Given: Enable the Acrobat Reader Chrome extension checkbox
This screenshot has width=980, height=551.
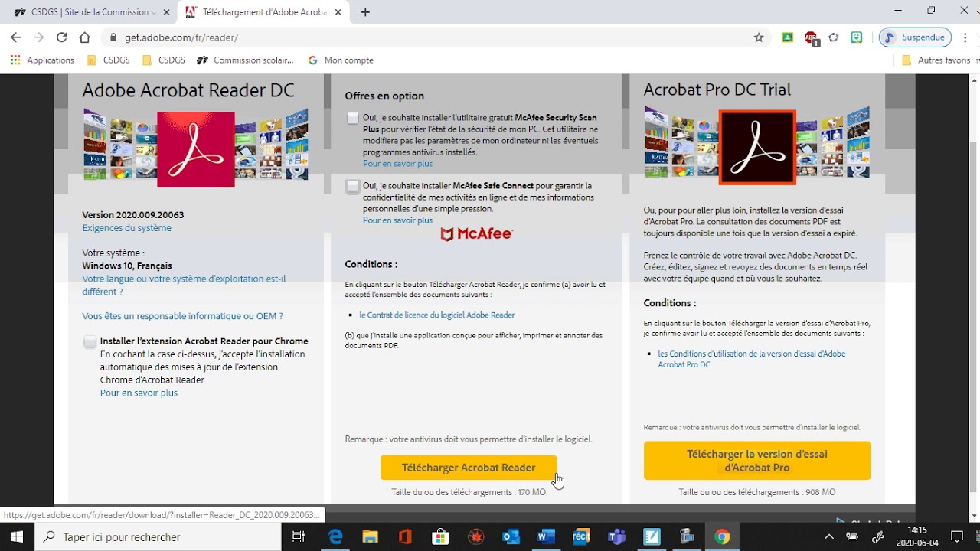Looking at the screenshot, I should (x=90, y=342).
